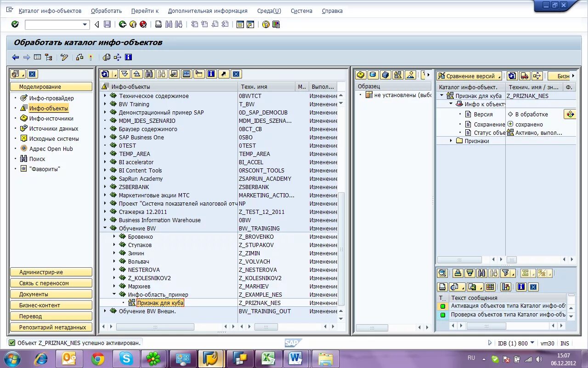Screen dimensions: 588x368
Task: Select the ZSBERBANK info area row
Action: 219,187
